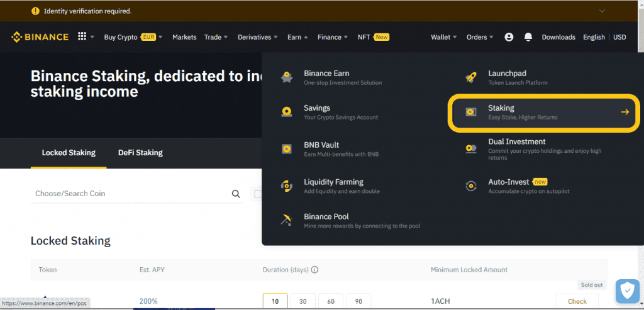Change currency from USD
Viewport: 644px width, 310px height.
point(619,37)
